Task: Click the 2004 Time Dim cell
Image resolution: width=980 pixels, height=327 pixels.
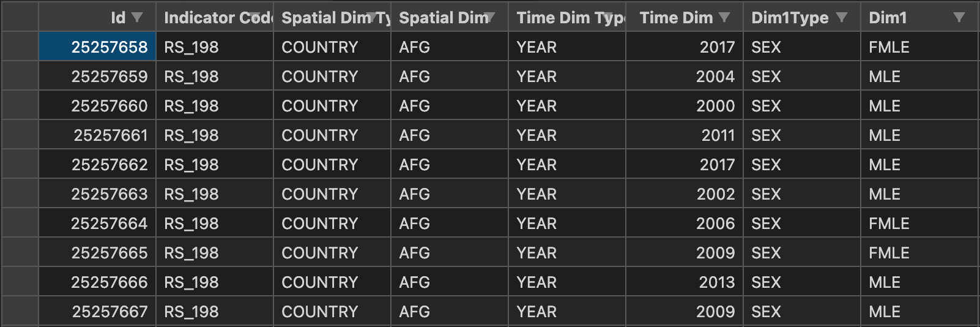Action: (x=685, y=76)
